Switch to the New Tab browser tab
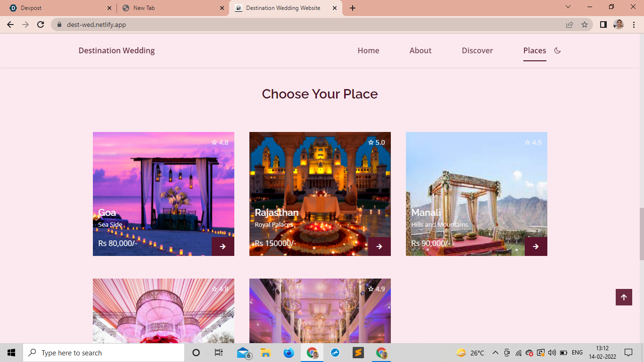The height and width of the screenshot is (362, 644). (x=172, y=8)
